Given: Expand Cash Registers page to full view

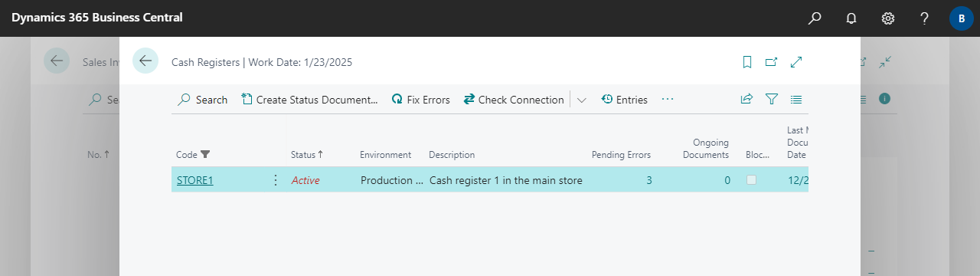Looking at the screenshot, I should pos(796,62).
